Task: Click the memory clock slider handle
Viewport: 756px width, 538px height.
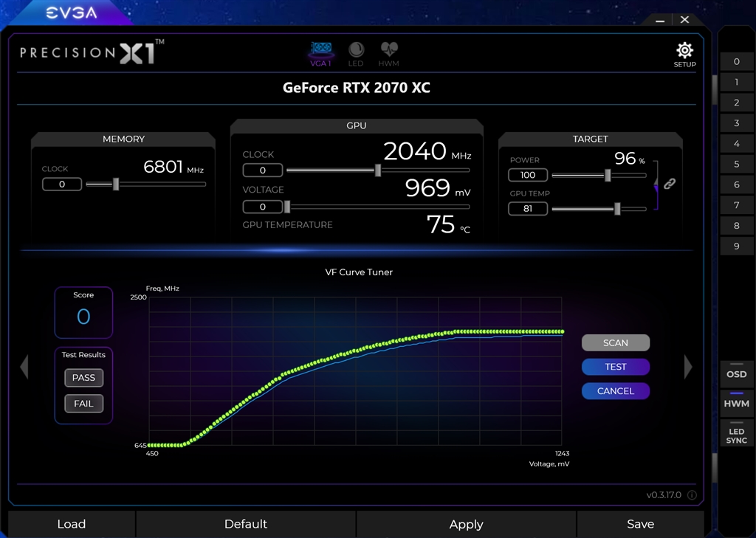Action: point(116,184)
